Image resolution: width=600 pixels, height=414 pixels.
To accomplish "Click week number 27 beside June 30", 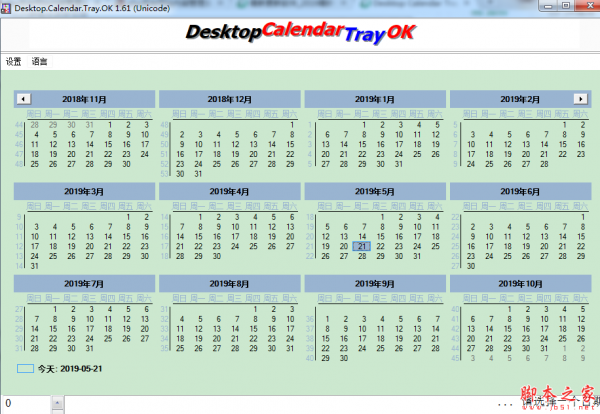I will click(455, 266).
